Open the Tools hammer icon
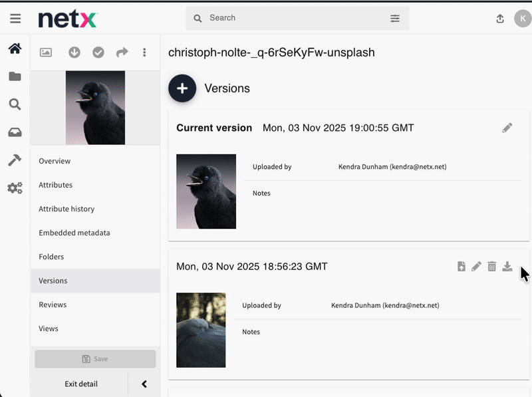This screenshot has width=532, height=397. pos(15,160)
